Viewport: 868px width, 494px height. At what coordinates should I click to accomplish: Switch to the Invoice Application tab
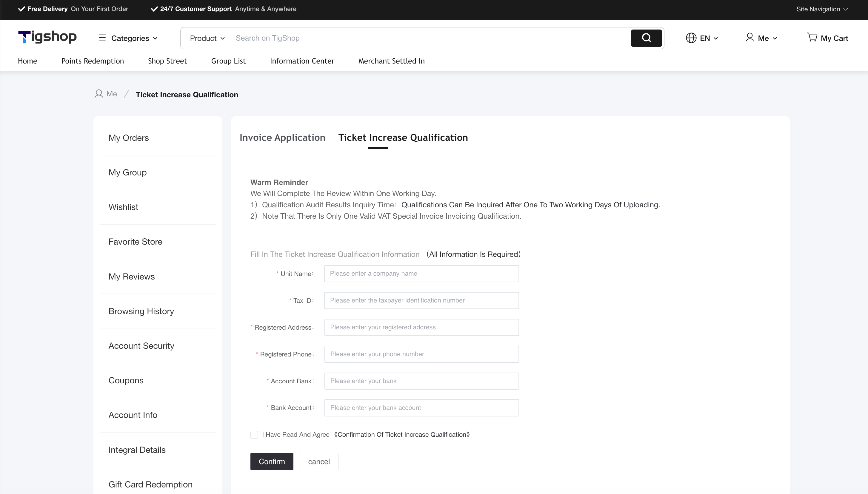coord(282,138)
